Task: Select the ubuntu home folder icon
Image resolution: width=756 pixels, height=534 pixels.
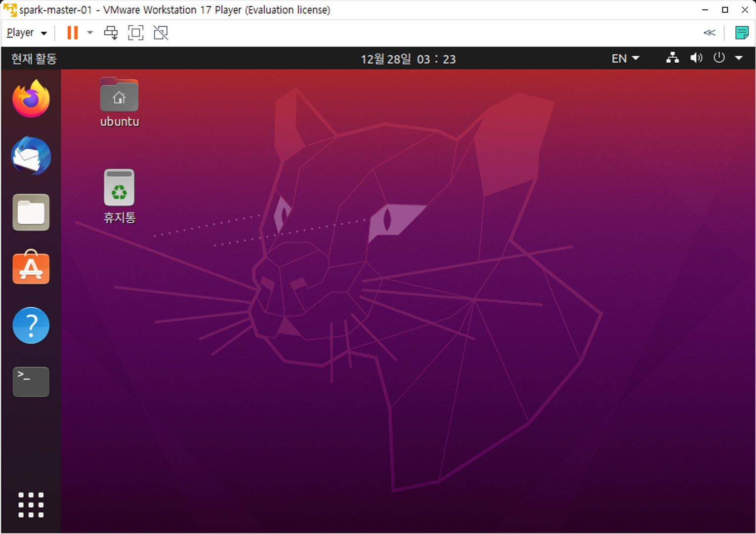Action: pyautogui.click(x=119, y=95)
